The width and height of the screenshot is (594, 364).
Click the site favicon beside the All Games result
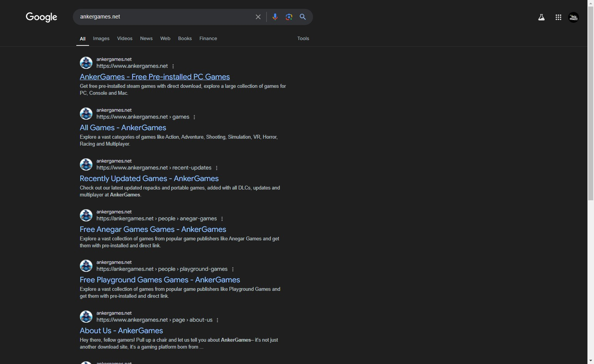pos(86,114)
